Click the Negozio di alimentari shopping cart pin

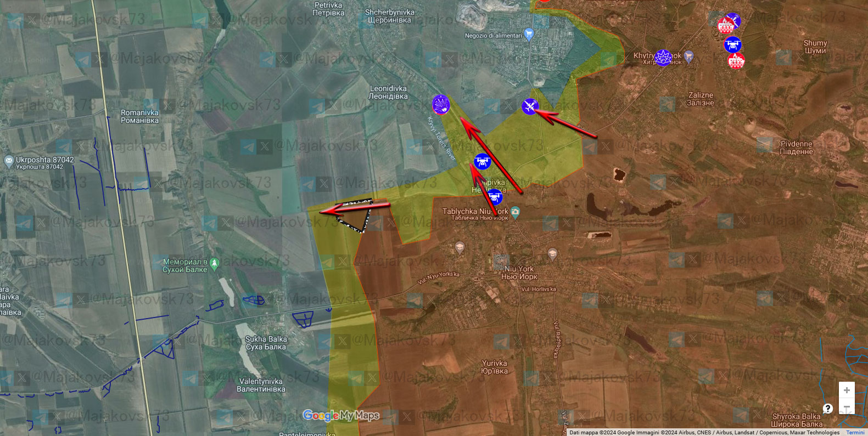click(x=529, y=35)
